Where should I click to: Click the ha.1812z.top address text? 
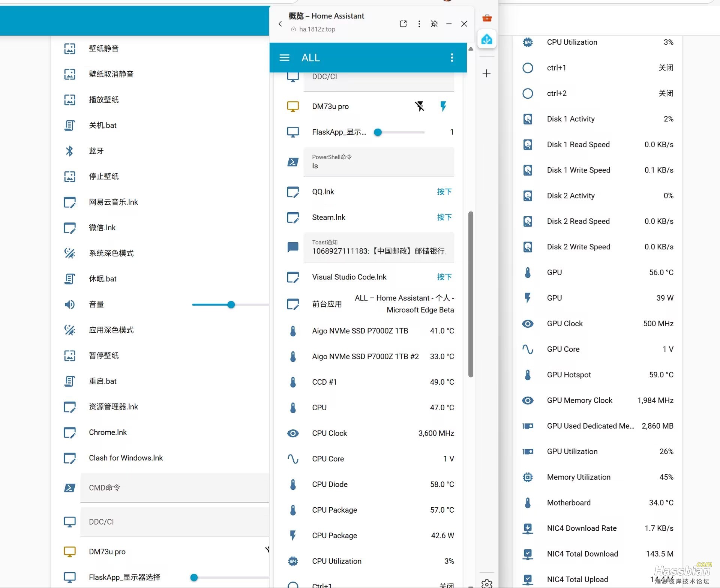pos(317,29)
